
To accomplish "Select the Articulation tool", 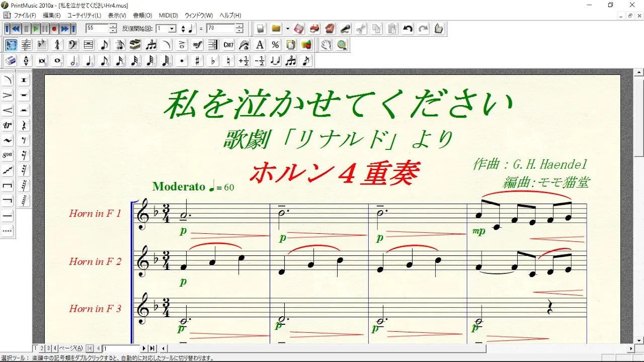I will point(182,45).
